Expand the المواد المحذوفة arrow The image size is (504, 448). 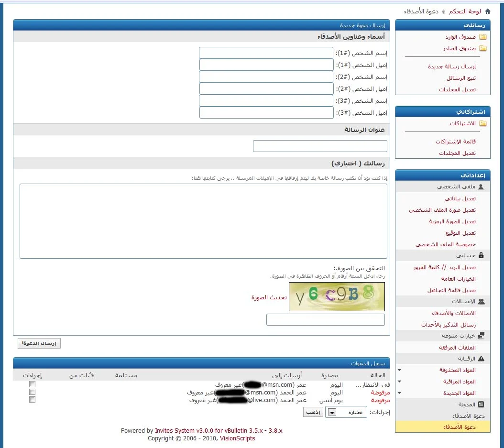pos(399,370)
